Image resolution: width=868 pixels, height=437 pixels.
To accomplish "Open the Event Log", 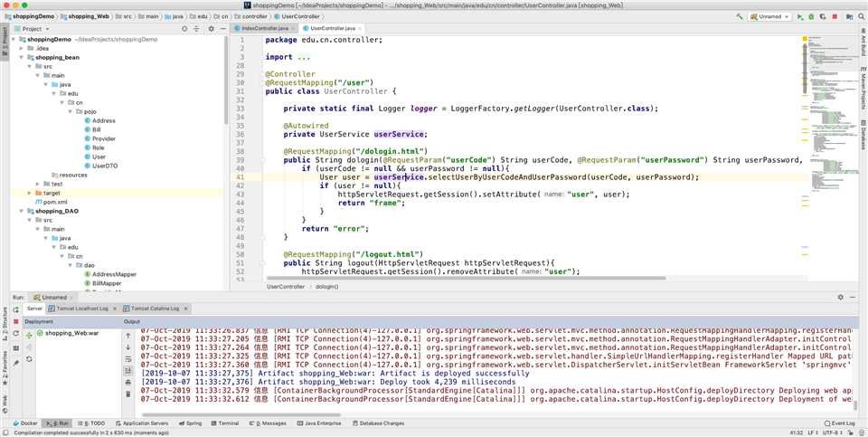I will tap(840, 423).
